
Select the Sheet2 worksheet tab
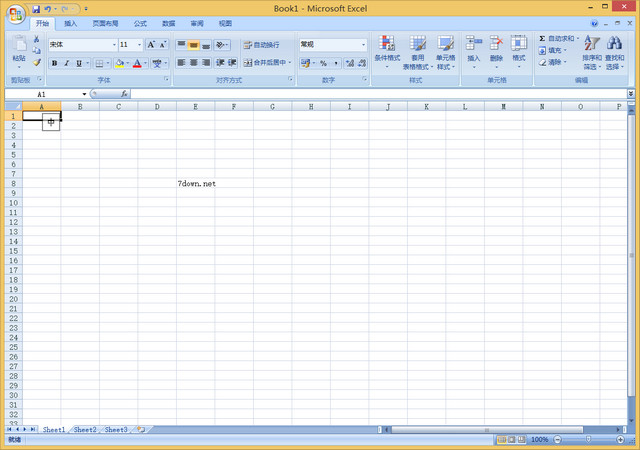[x=85, y=429]
